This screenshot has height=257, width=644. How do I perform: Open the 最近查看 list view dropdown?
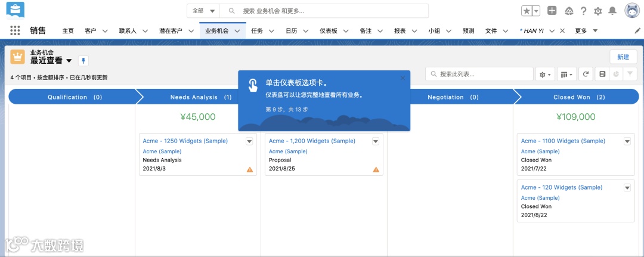click(x=69, y=61)
